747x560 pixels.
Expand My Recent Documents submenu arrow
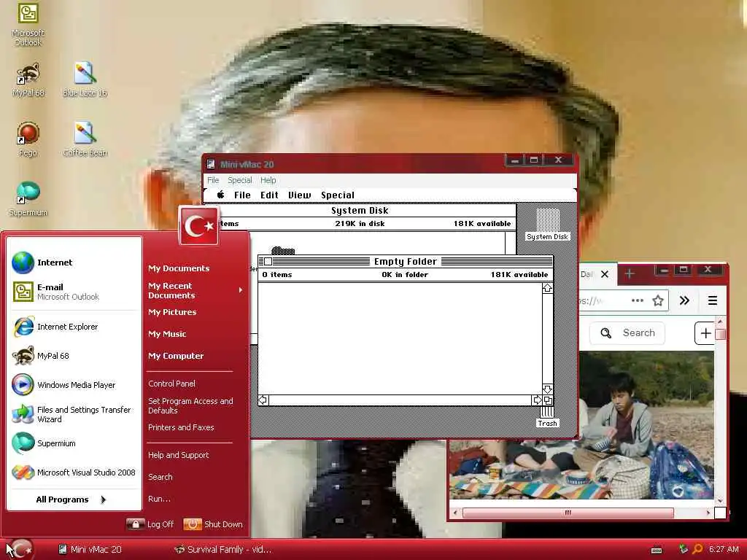[241, 290]
